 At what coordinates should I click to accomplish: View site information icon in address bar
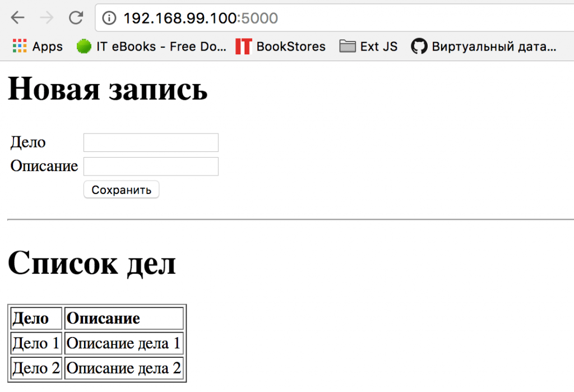pyautogui.click(x=109, y=19)
